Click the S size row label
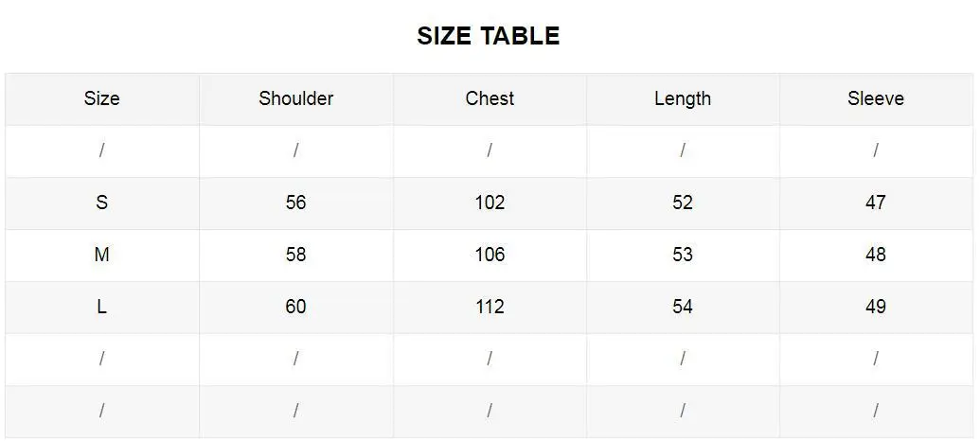Viewport: 980px width, 441px height. (x=102, y=203)
